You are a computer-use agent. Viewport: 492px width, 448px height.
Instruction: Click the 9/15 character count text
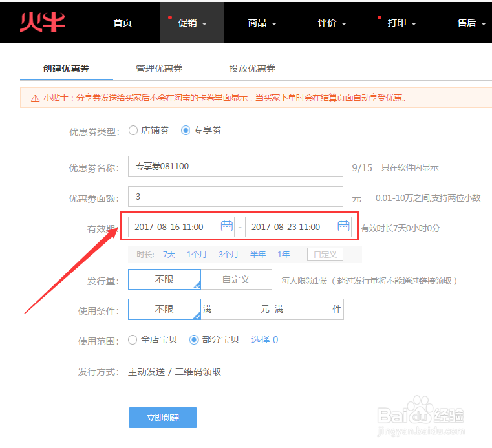(x=362, y=168)
